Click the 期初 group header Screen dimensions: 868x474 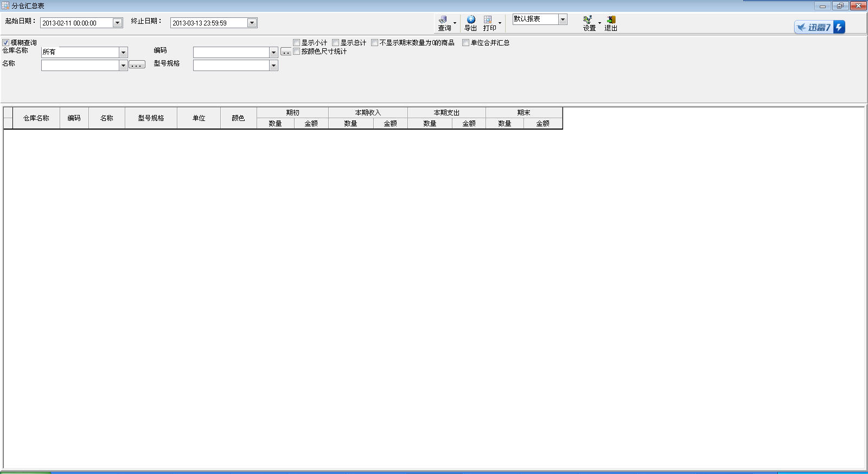pyautogui.click(x=292, y=112)
